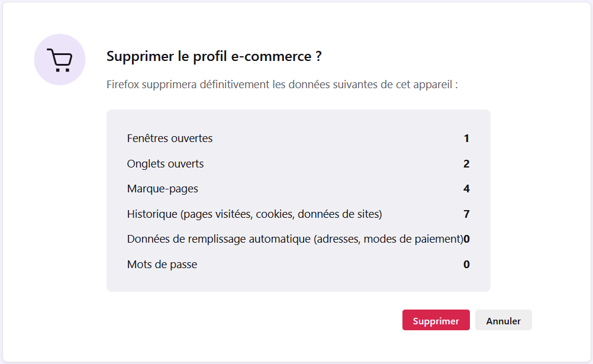Select the cart icon's wheel detail
593x364 pixels.
coord(57,69)
